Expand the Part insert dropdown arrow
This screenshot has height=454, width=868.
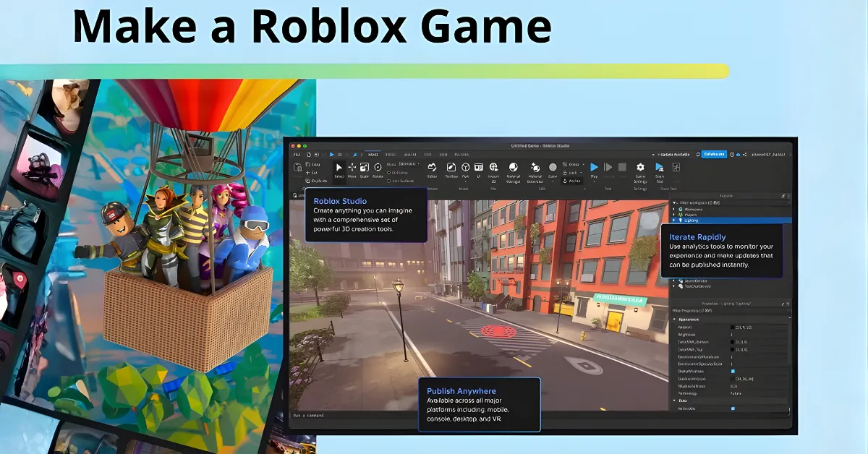pos(465,181)
